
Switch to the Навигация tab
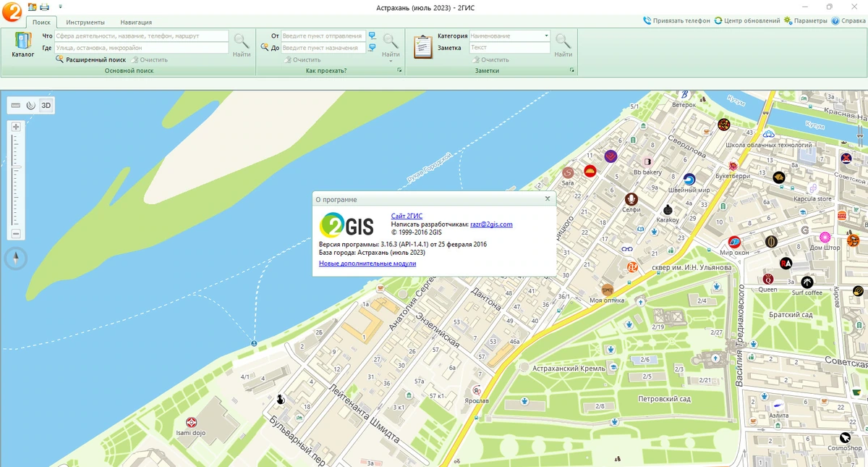click(x=136, y=22)
